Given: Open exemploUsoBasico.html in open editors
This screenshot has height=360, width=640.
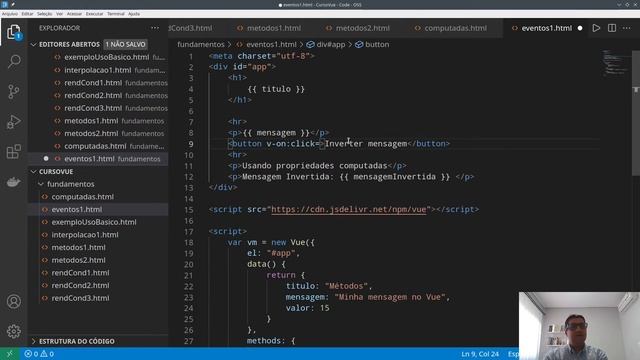Looking at the screenshot, I should [x=99, y=57].
